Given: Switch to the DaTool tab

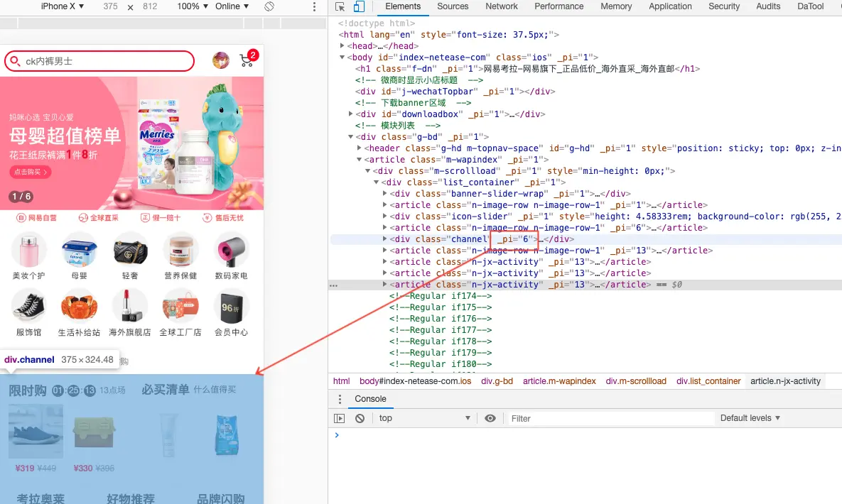Looking at the screenshot, I should (810, 6).
